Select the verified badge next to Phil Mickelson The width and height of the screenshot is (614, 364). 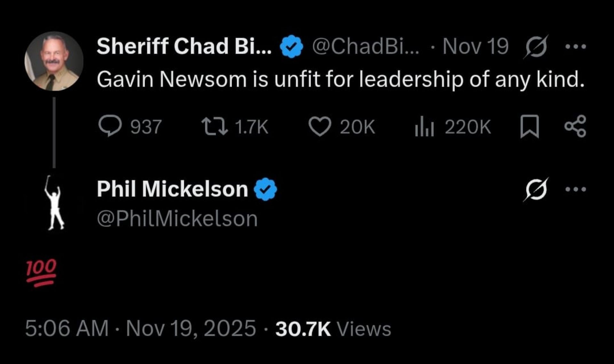(x=265, y=189)
